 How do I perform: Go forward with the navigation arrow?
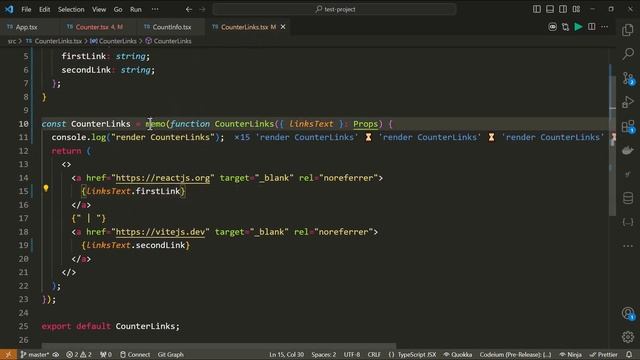(202, 9)
